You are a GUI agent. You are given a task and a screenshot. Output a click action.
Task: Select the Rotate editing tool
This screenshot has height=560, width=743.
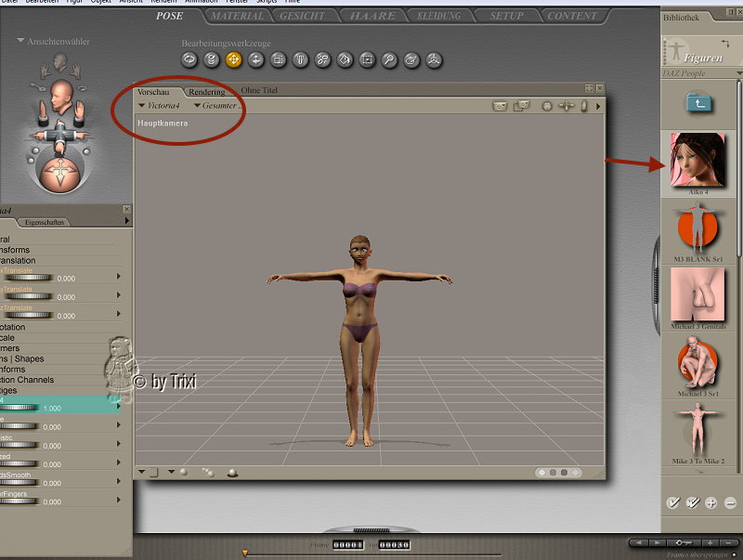pos(189,59)
